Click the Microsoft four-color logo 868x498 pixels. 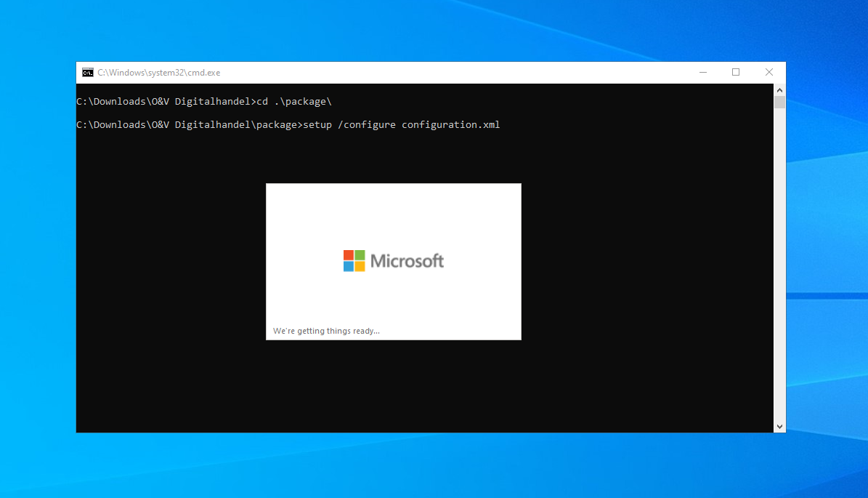tap(354, 261)
